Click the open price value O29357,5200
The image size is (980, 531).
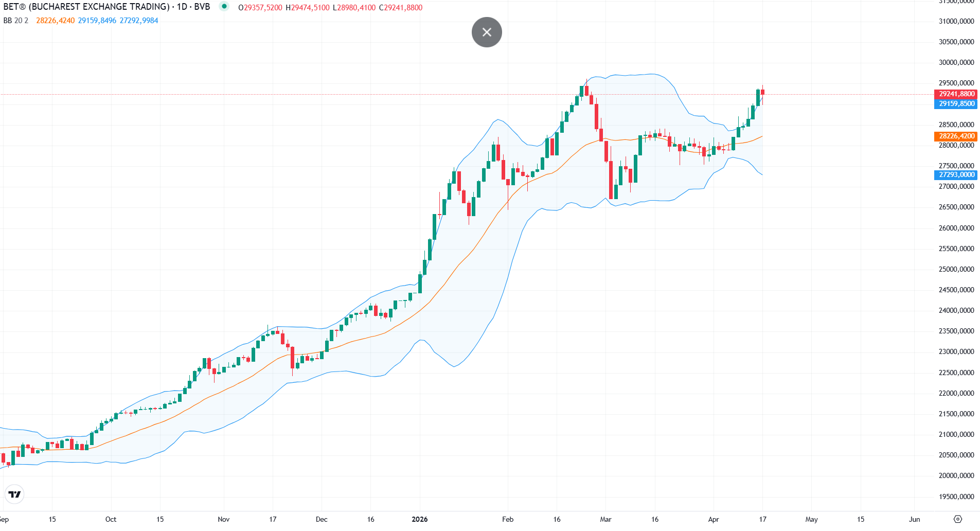pyautogui.click(x=260, y=8)
